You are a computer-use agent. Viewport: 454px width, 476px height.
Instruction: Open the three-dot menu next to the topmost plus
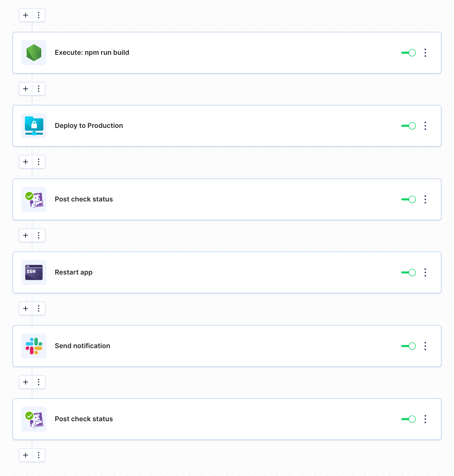(x=39, y=15)
